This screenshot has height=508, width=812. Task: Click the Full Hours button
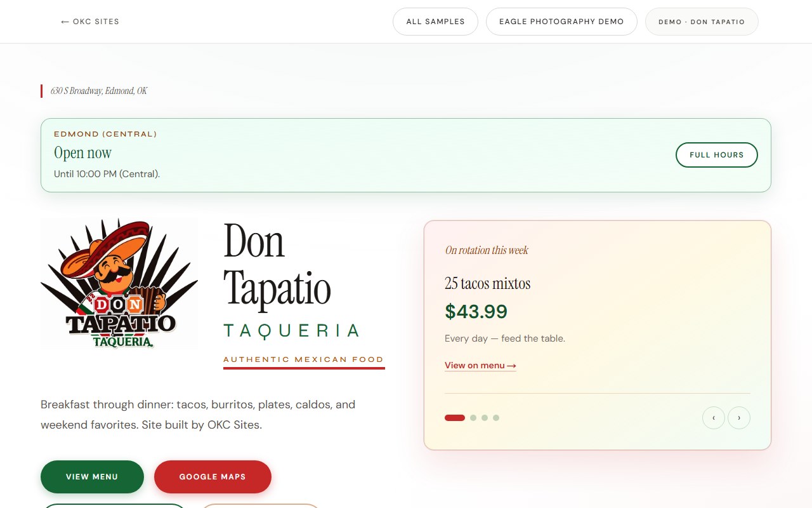pyautogui.click(x=717, y=155)
